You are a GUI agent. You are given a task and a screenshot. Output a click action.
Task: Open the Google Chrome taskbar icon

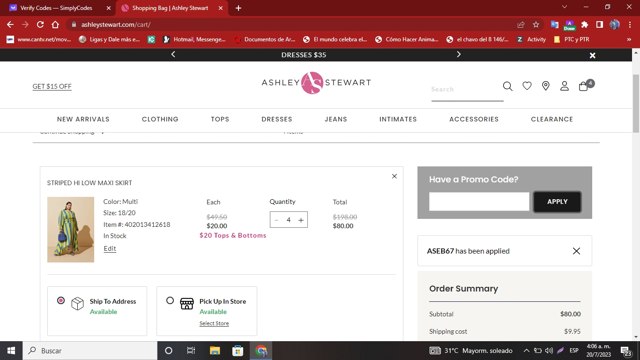(x=261, y=351)
